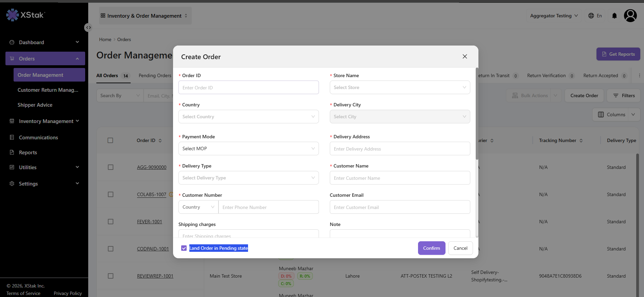Confirm the new order

[432, 248]
